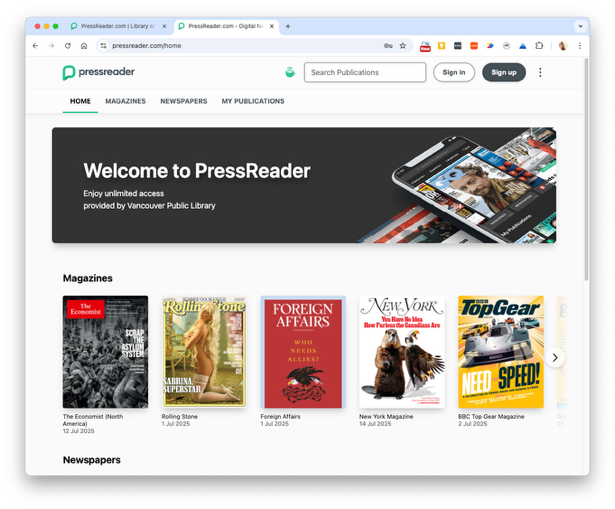This screenshot has width=615, height=509.
Task: Click the BBC Top Gear Magazine title
Action: click(x=491, y=416)
